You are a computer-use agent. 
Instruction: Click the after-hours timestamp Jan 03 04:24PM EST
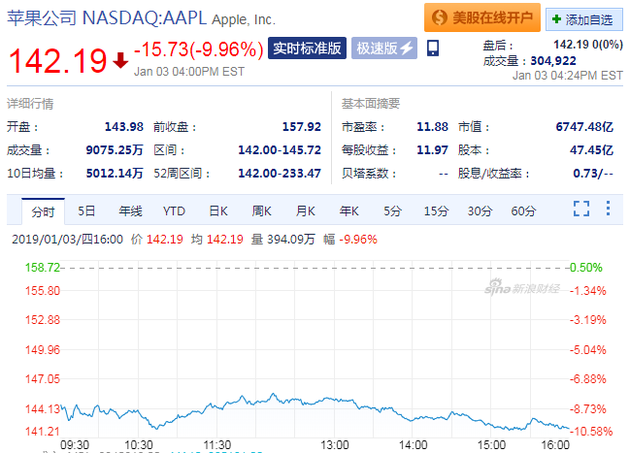pos(567,75)
